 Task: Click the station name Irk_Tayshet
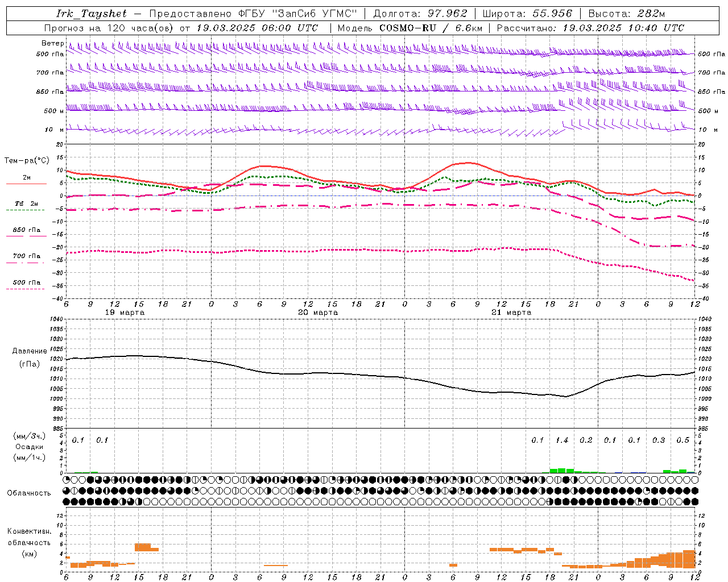coord(92,14)
